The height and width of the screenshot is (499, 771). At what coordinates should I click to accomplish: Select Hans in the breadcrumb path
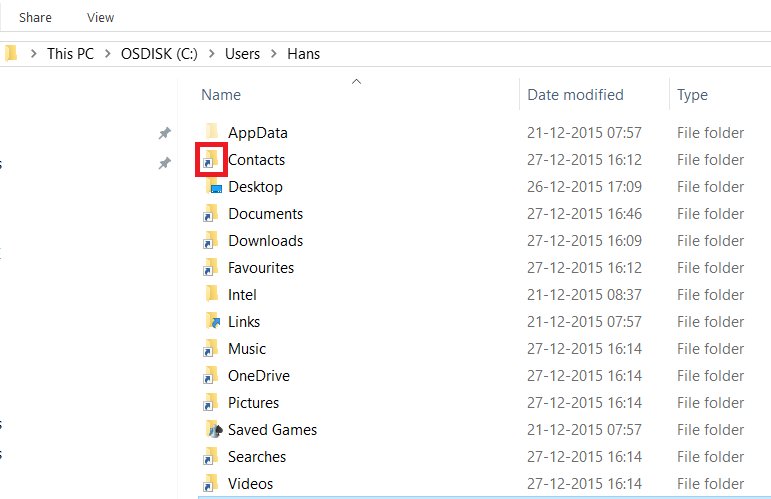pos(303,54)
